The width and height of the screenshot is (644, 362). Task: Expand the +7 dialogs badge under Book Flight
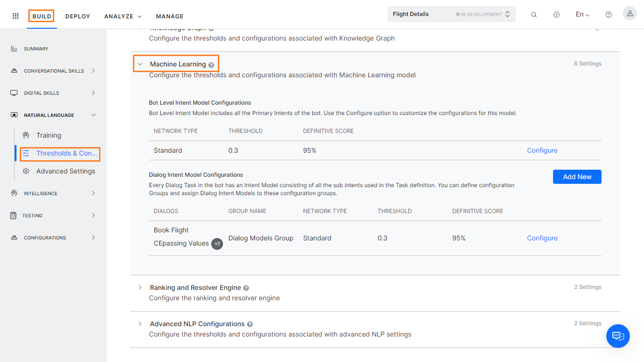pos(217,244)
